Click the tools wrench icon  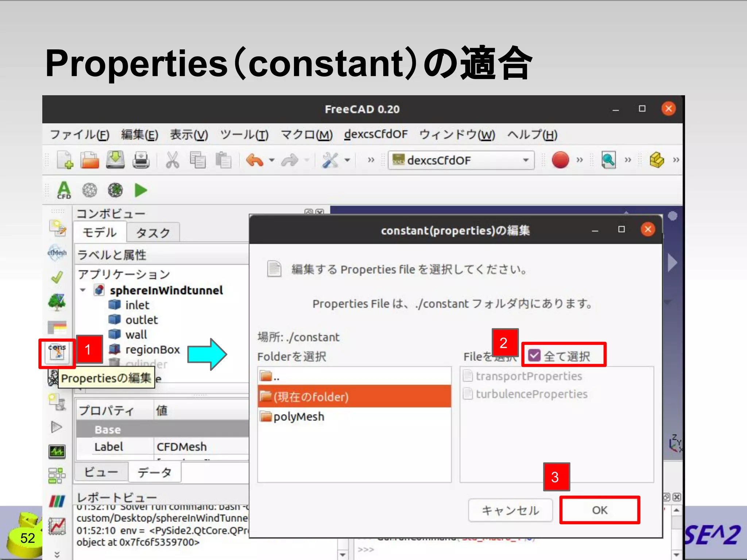(x=330, y=160)
